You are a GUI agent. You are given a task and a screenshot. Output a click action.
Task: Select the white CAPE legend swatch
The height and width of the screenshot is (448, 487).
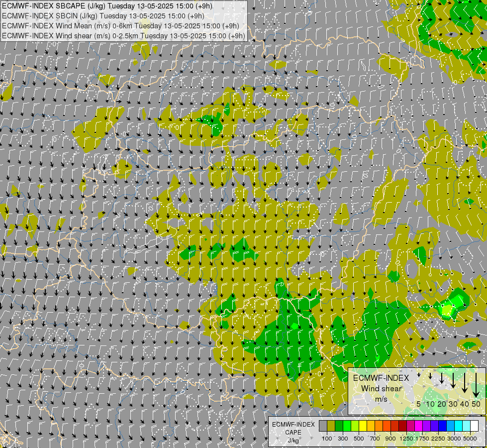pyautogui.click(x=475, y=426)
